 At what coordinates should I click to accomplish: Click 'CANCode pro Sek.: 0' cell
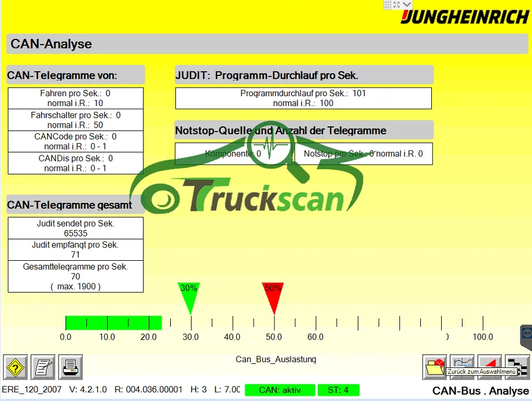[x=76, y=141]
